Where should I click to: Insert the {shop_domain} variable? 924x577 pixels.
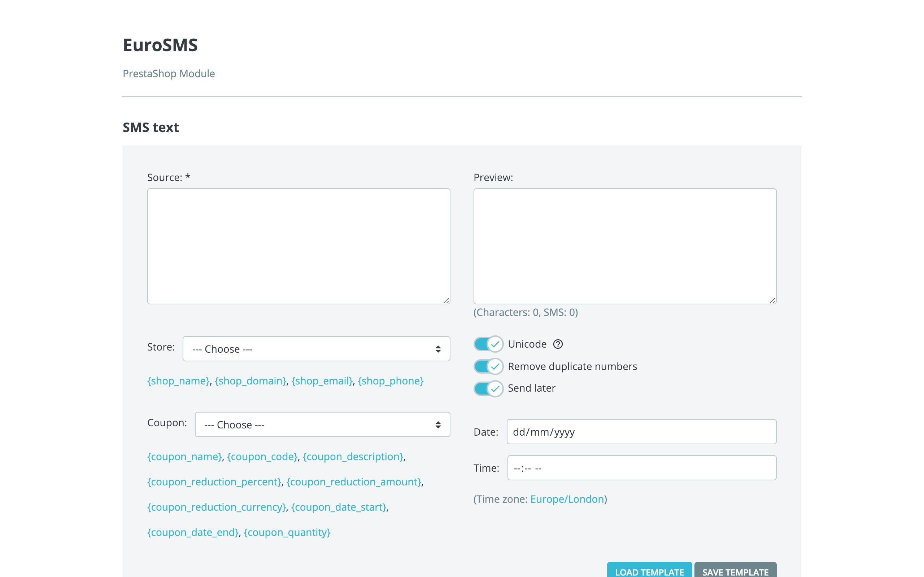tap(250, 381)
